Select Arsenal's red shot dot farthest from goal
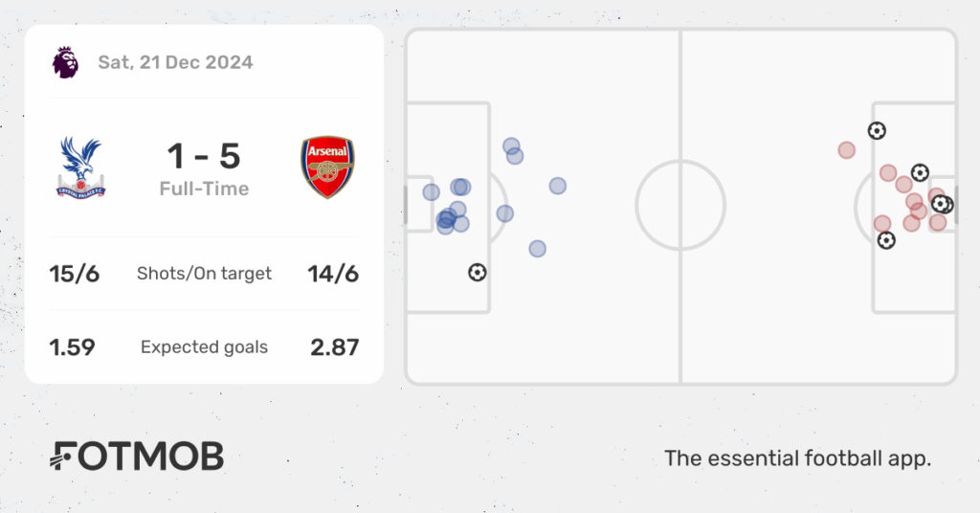The width and height of the screenshot is (980, 513). 846,150
